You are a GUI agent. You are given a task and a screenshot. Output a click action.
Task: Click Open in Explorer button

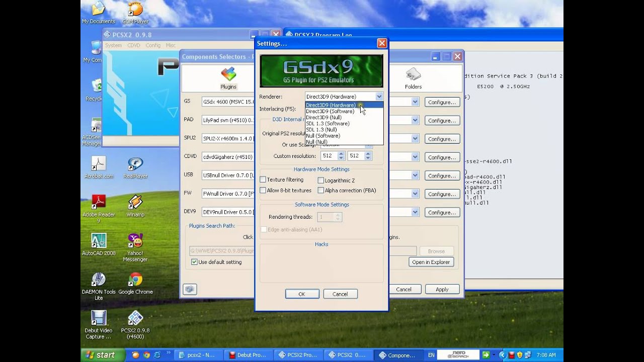[431, 262]
